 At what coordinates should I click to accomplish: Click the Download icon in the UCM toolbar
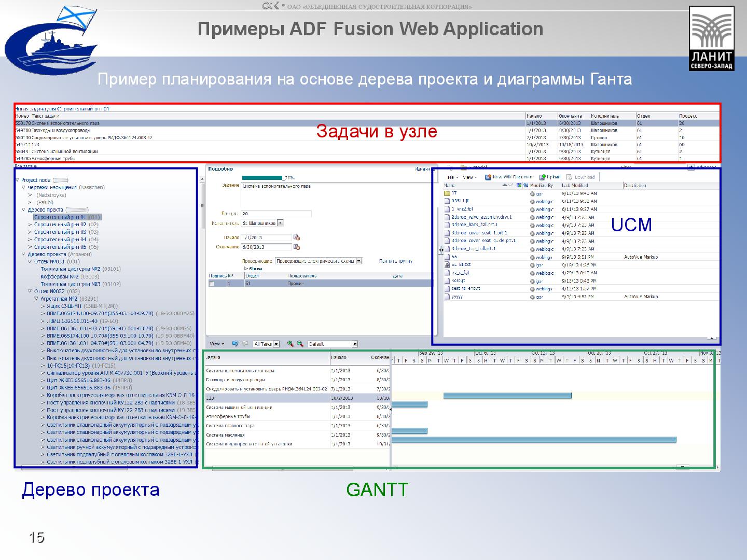pos(569,177)
